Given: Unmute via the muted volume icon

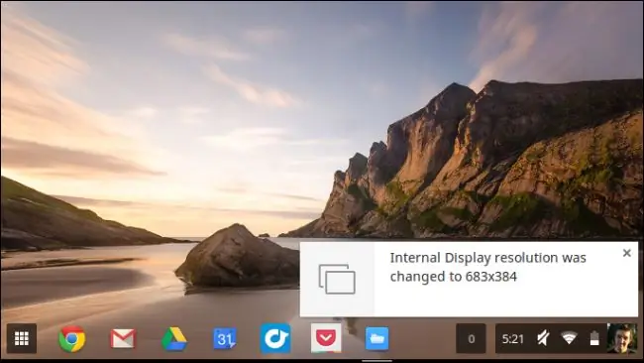Looking at the screenshot, I should (543, 338).
